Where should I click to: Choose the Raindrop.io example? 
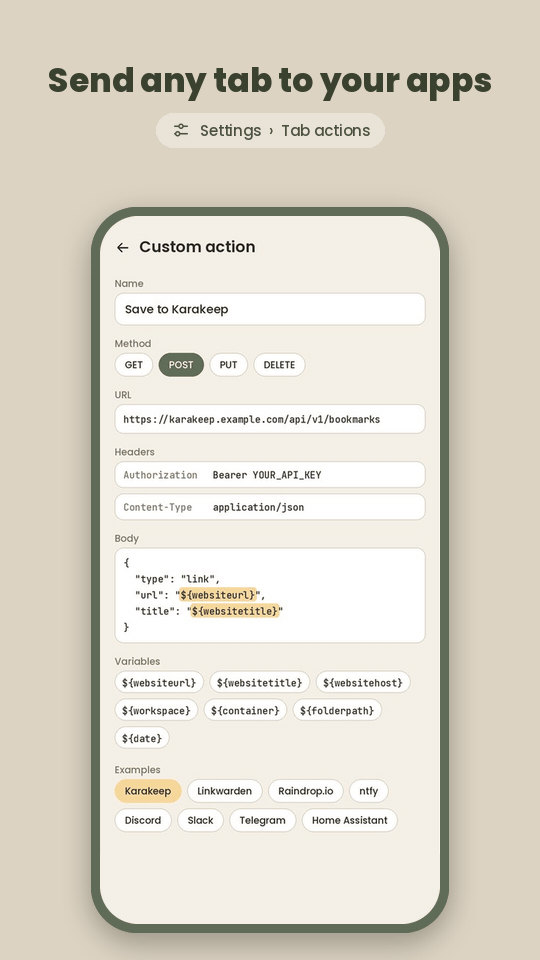(x=306, y=791)
